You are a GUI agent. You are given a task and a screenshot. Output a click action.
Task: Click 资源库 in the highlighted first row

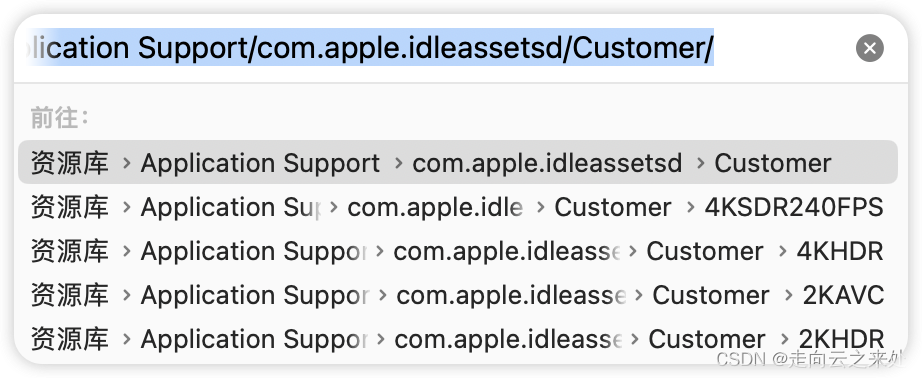tap(69, 163)
